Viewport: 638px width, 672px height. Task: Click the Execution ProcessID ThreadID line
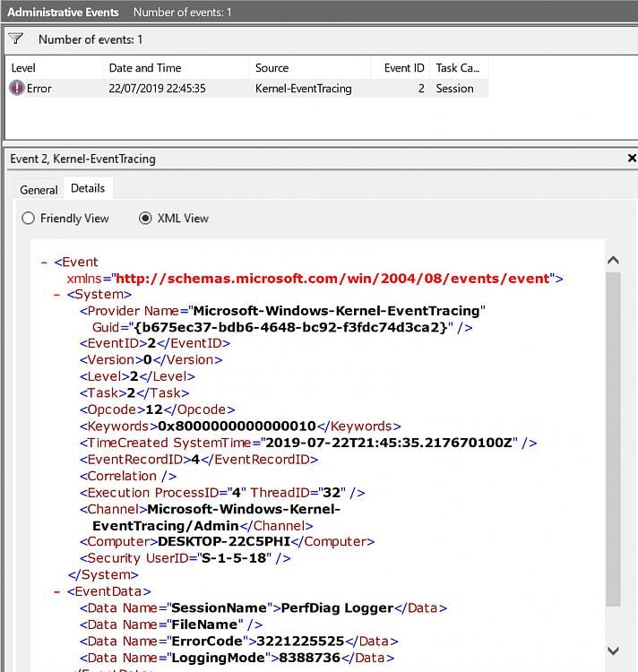point(222,493)
